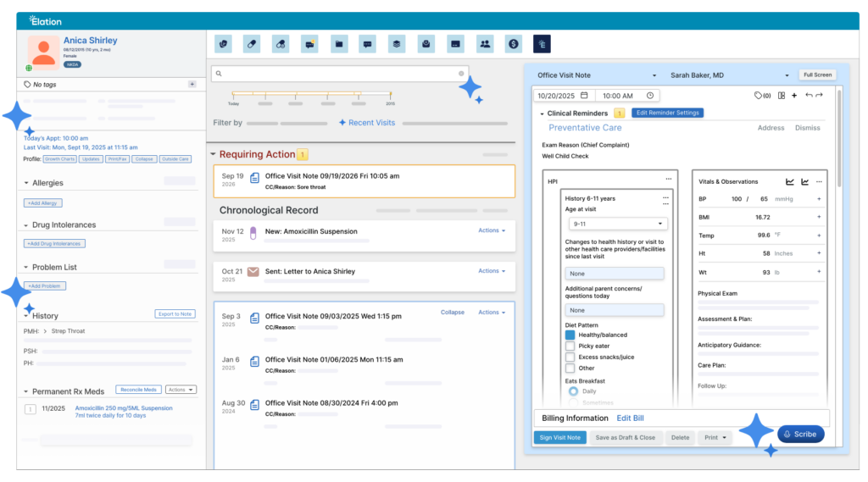Click the Collapse profile tab
The width and height of the screenshot is (868, 482).
tap(144, 158)
